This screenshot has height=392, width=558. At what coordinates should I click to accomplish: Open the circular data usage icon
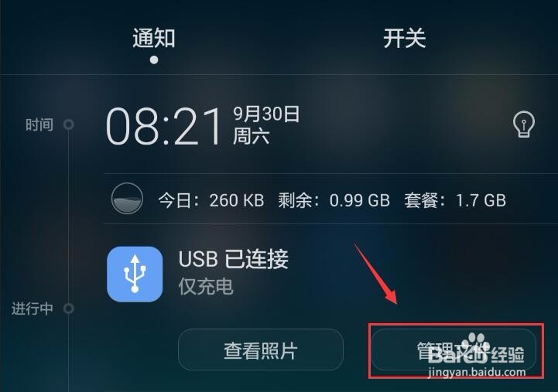[x=127, y=199]
